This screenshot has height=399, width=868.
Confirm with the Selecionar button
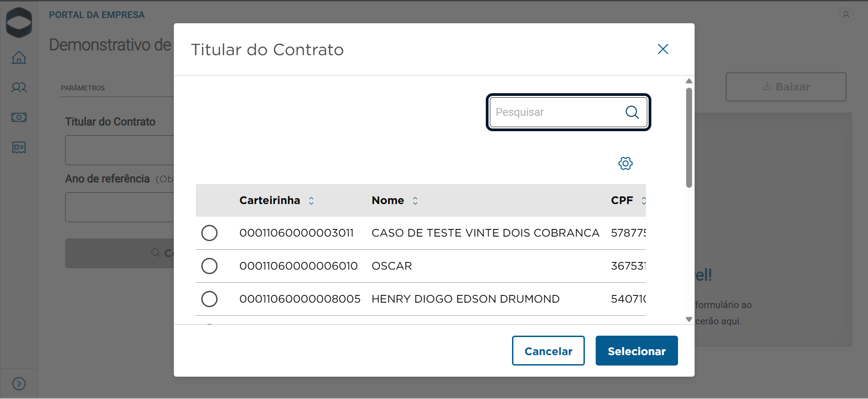636,351
